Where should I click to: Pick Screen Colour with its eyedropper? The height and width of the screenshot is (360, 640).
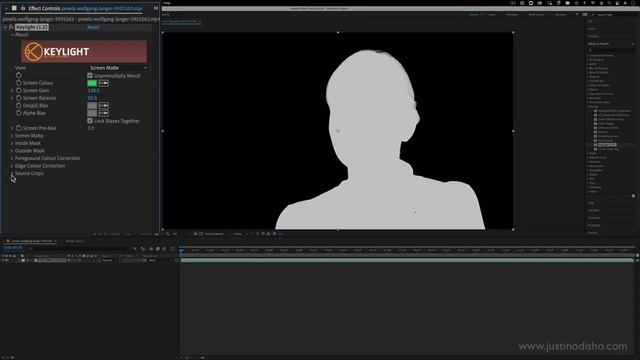104,83
